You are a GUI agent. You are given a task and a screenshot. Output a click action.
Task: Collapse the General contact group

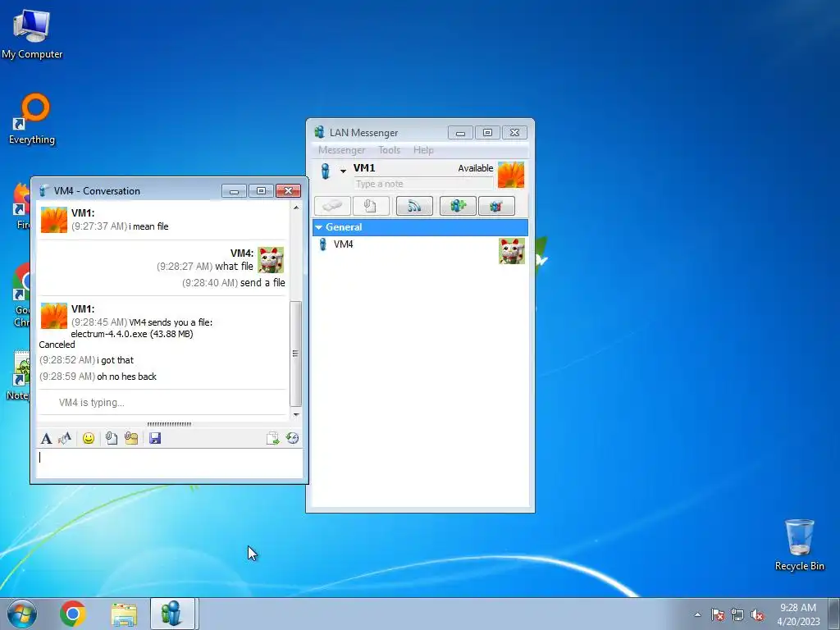319,227
